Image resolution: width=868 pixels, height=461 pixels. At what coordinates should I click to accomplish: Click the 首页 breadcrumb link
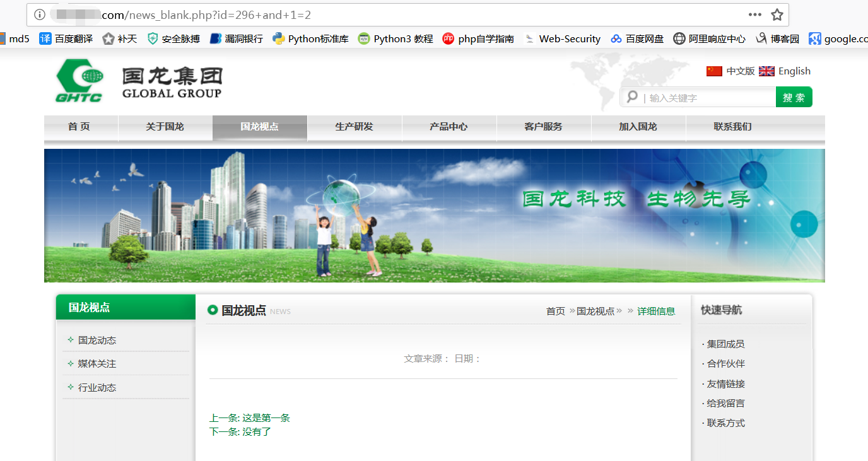(556, 311)
